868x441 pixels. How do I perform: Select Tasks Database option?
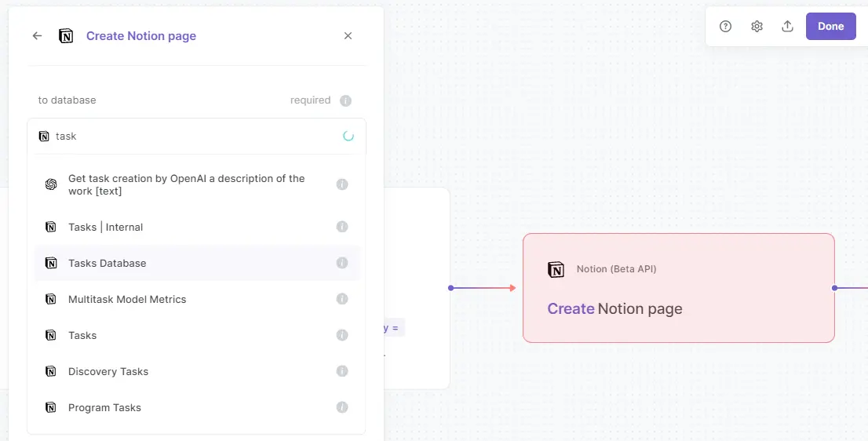click(x=196, y=263)
